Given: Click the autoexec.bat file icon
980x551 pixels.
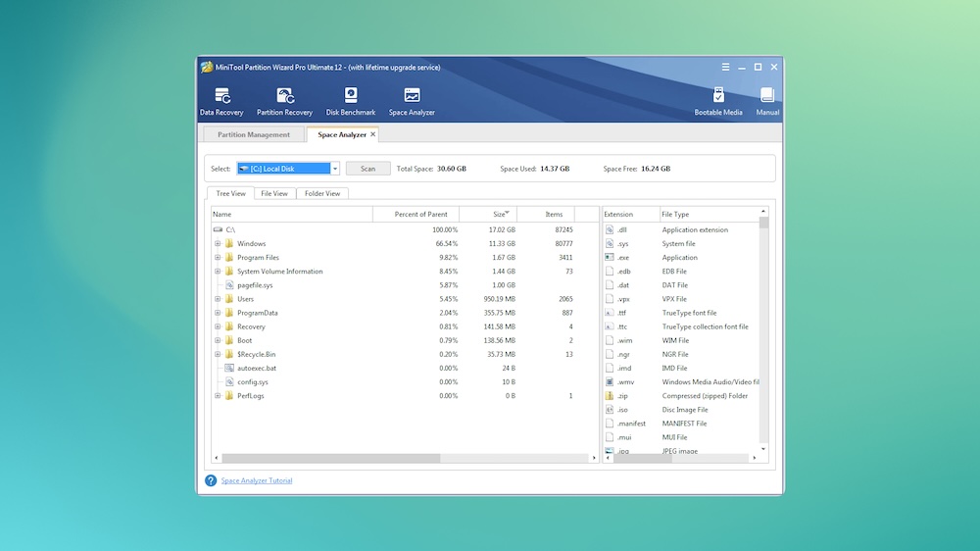Looking at the screenshot, I should (229, 368).
